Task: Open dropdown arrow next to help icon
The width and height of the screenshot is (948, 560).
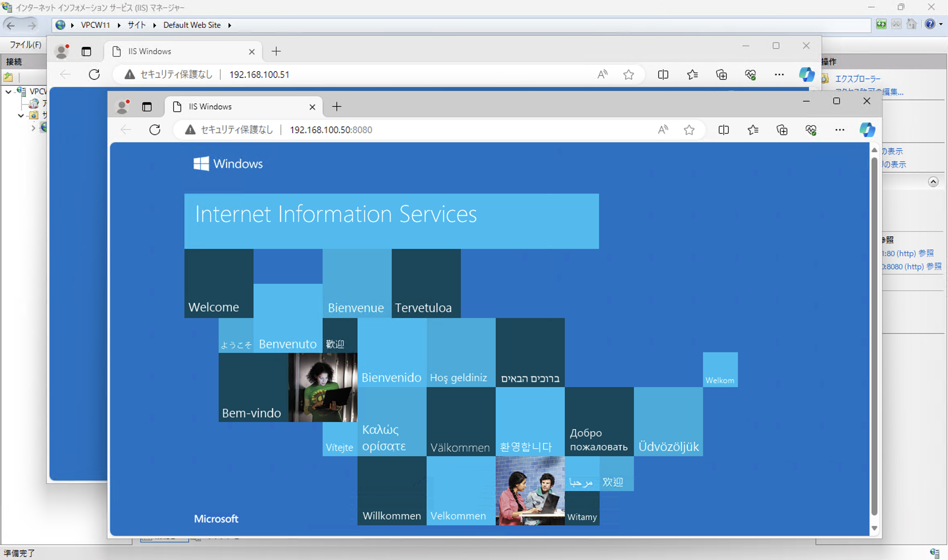Action: click(x=941, y=25)
